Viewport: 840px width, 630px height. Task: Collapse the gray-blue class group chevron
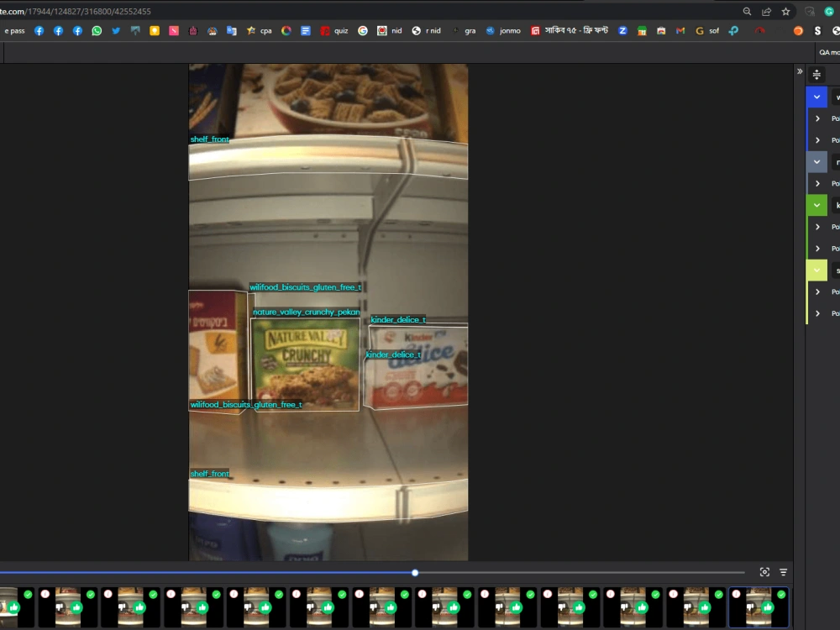point(816,162)
